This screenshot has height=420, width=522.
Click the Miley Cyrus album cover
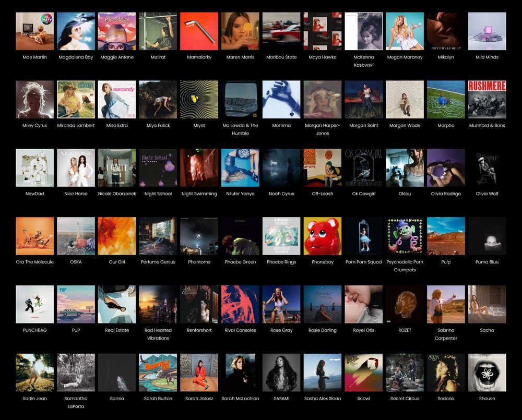34,100
